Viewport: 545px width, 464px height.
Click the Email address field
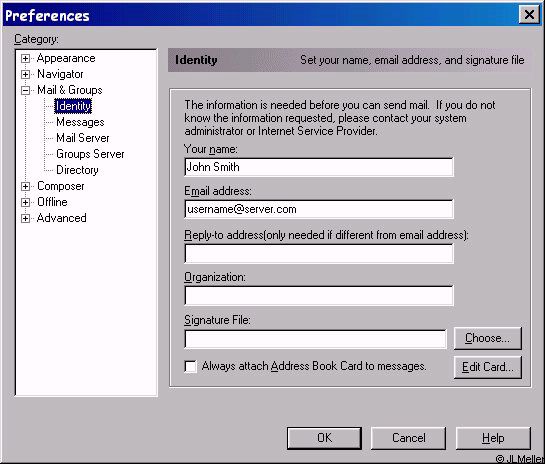[x=319, y=209]
